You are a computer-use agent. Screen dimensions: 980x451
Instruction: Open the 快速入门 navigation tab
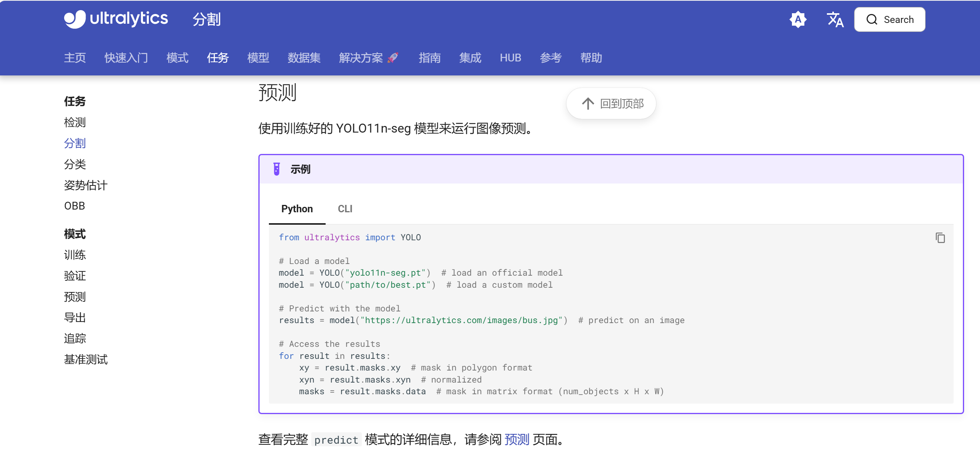point(126,58)
